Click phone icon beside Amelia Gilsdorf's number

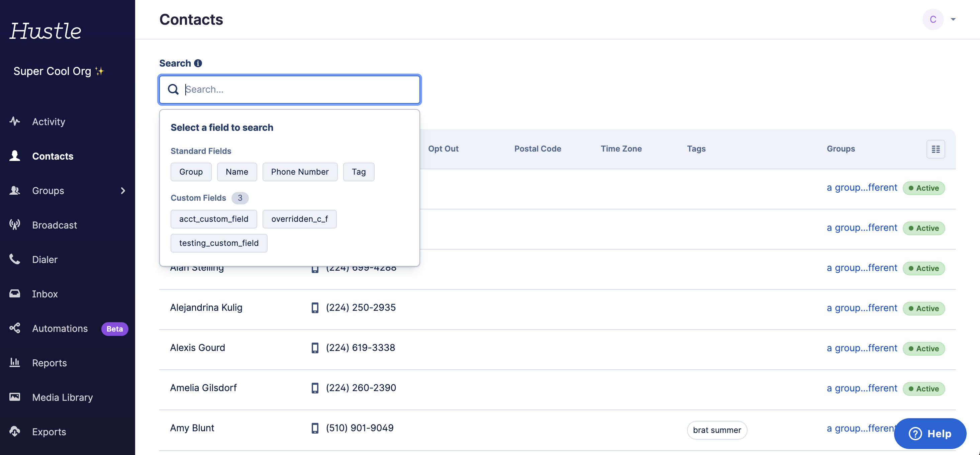tap(315, 388)
